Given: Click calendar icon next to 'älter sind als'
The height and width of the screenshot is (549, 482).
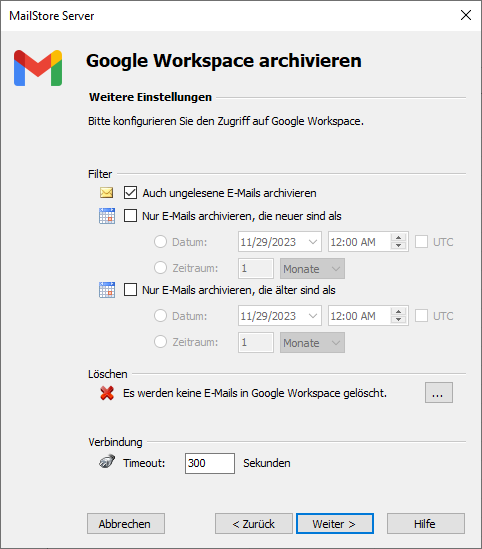Looking at the screenshot, I should point(107,290).
